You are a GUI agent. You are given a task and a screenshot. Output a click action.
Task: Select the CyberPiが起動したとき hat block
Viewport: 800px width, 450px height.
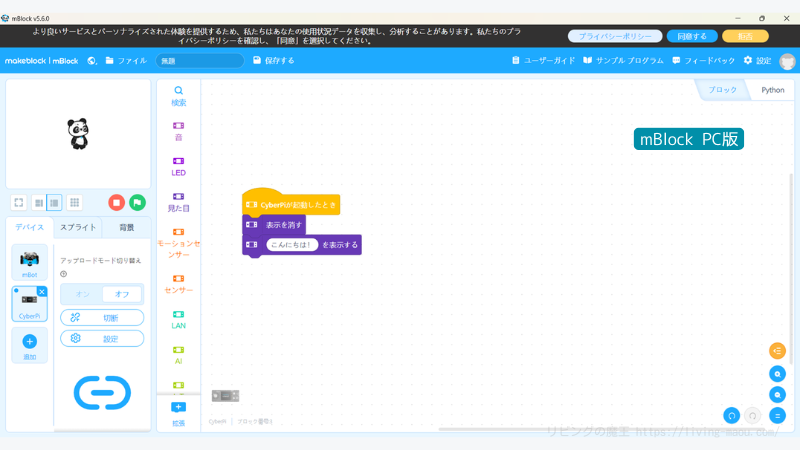coord(291,203)
